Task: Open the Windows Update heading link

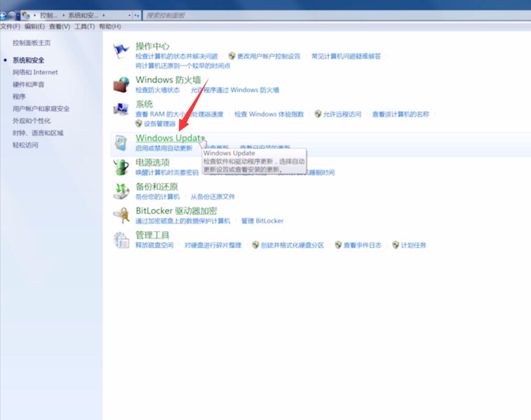Action: (170, 138)
